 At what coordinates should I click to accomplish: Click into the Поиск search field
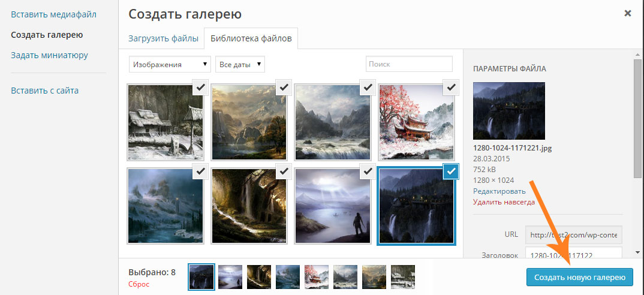(409, 64)
